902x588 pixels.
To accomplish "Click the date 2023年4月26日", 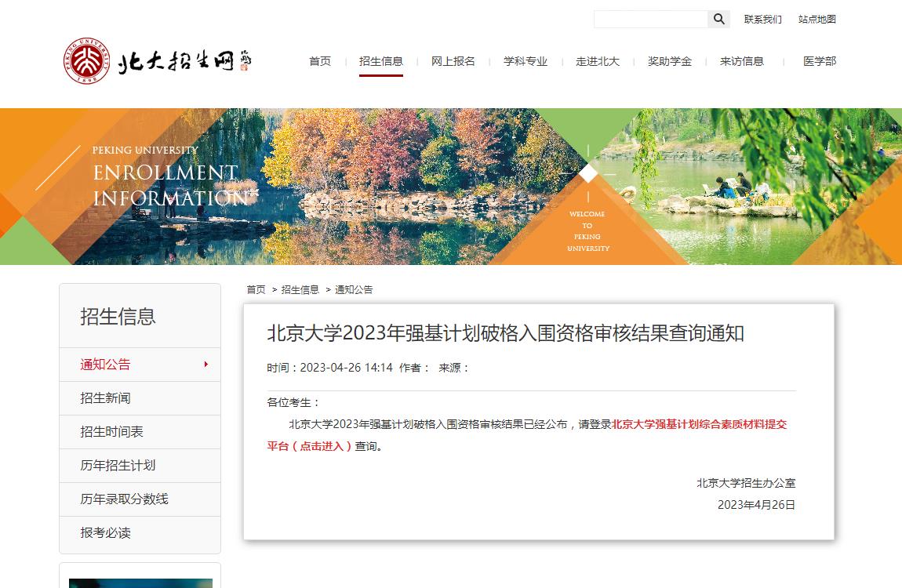I will 756,505.
